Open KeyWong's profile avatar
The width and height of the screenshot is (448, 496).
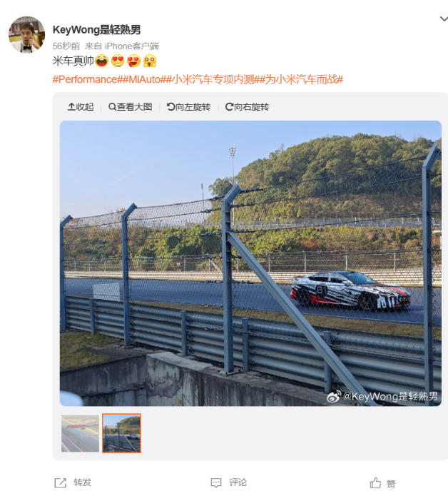pyautogui.click(x=26, y=35)
